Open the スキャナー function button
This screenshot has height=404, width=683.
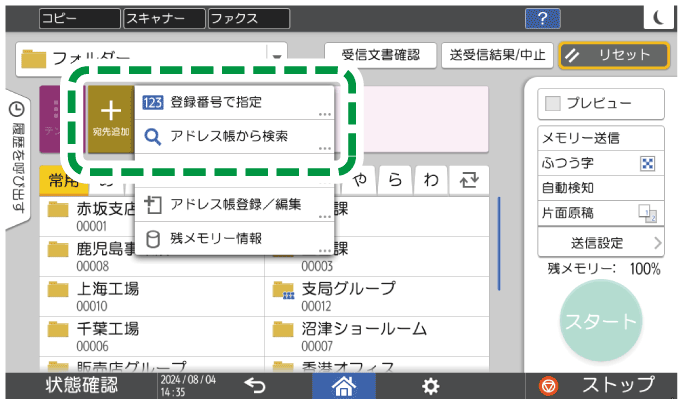click(x=164, y=19)
